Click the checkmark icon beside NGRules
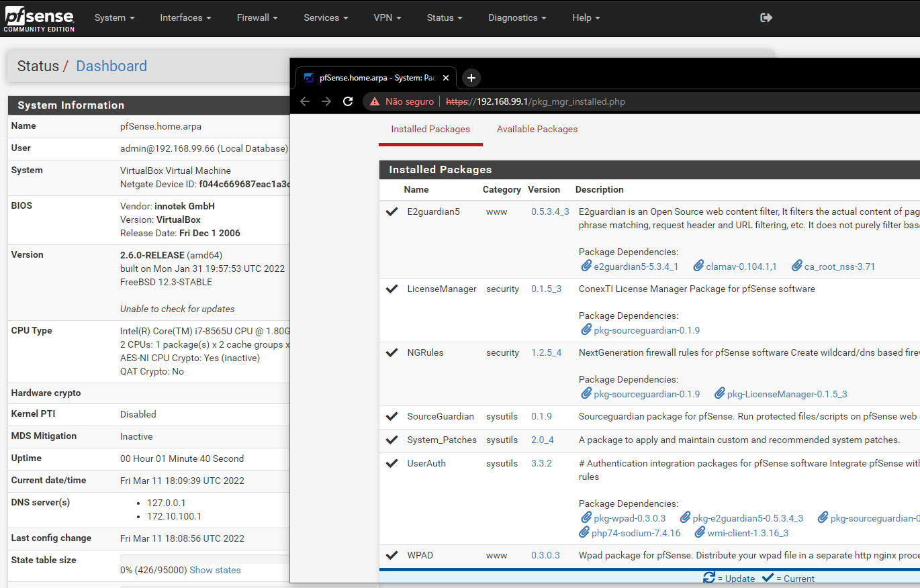This screenshot has height=588, width=920. point(392,352)
